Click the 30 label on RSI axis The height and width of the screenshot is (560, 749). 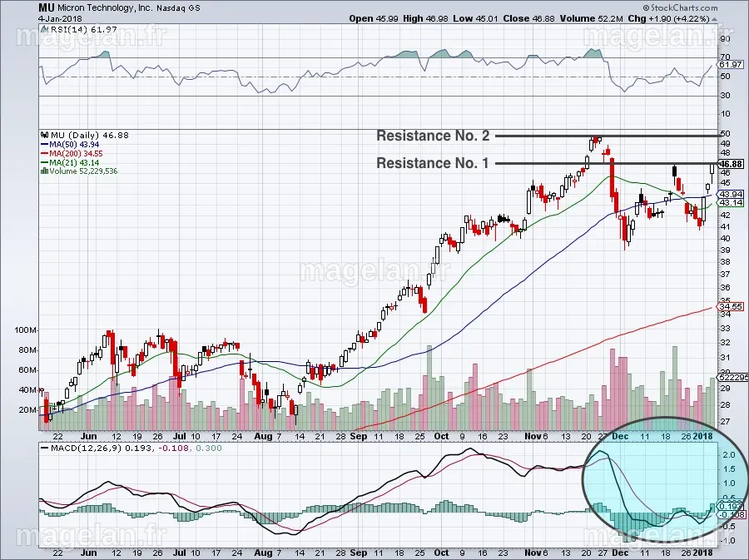725,96
